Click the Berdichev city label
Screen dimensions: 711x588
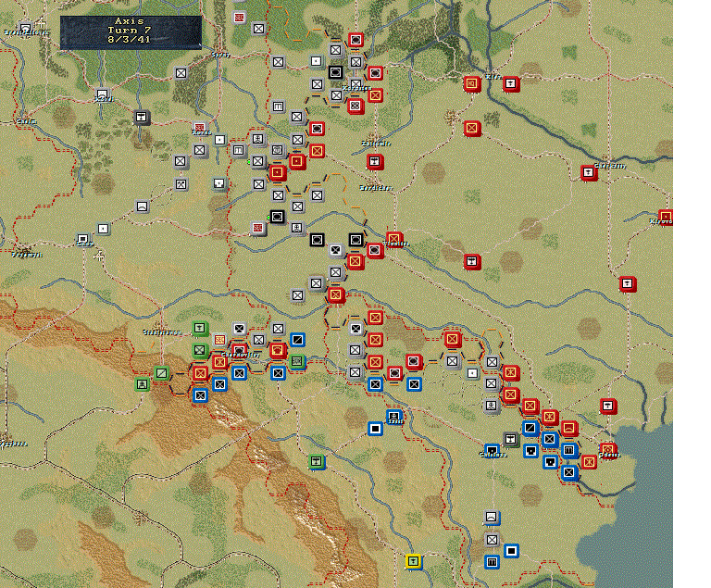point(377,187)
